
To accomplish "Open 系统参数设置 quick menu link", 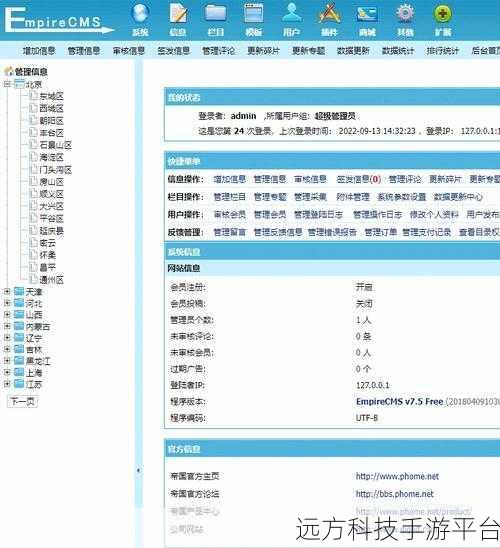I will 402,197.
